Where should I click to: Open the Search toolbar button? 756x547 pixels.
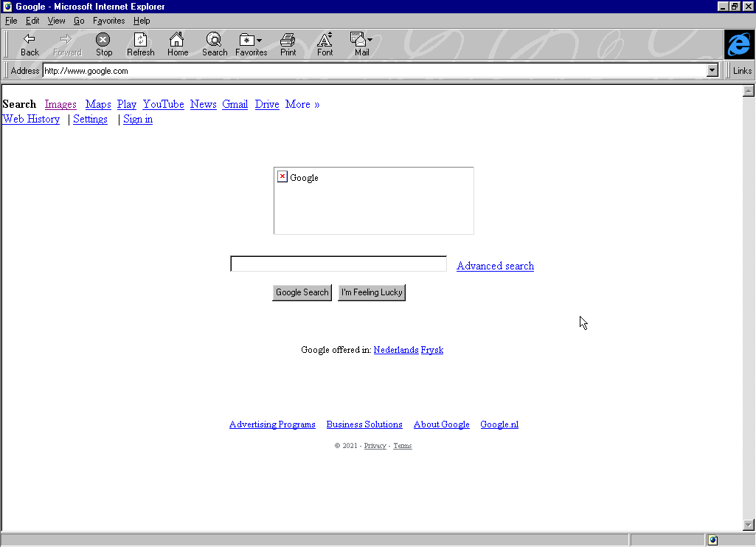click(x=214, y=44)
